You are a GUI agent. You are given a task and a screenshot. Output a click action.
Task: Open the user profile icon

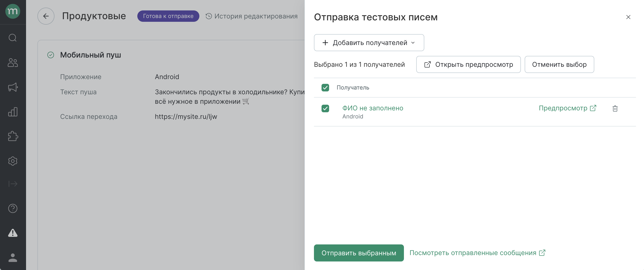coord(13,257)
